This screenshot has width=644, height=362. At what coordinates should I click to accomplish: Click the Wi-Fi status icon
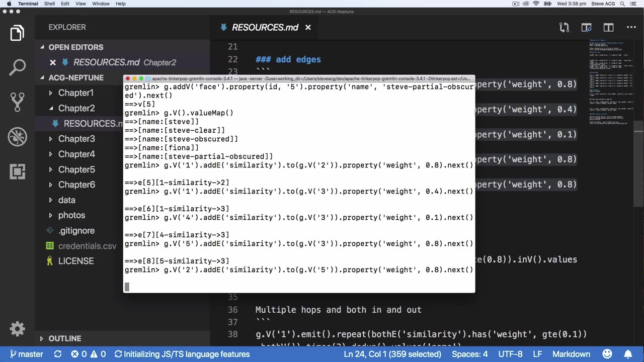coord(536,4)
